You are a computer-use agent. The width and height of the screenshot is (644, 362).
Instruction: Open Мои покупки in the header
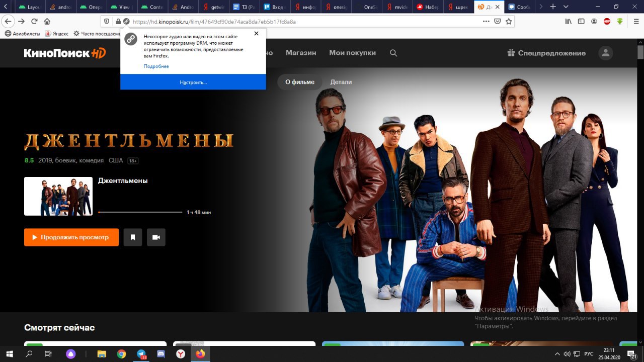[352, 53]
